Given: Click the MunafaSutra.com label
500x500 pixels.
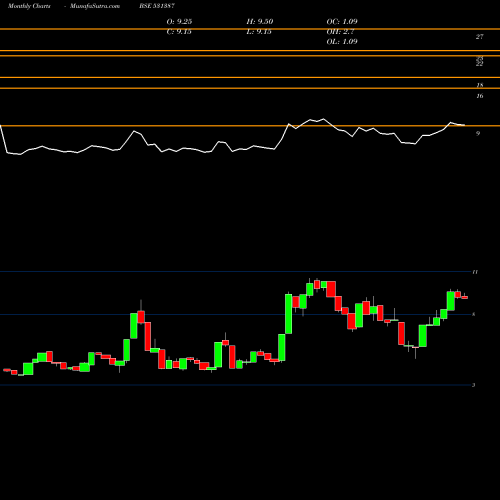Looking at the screenshot, I should tap(95, 6).
